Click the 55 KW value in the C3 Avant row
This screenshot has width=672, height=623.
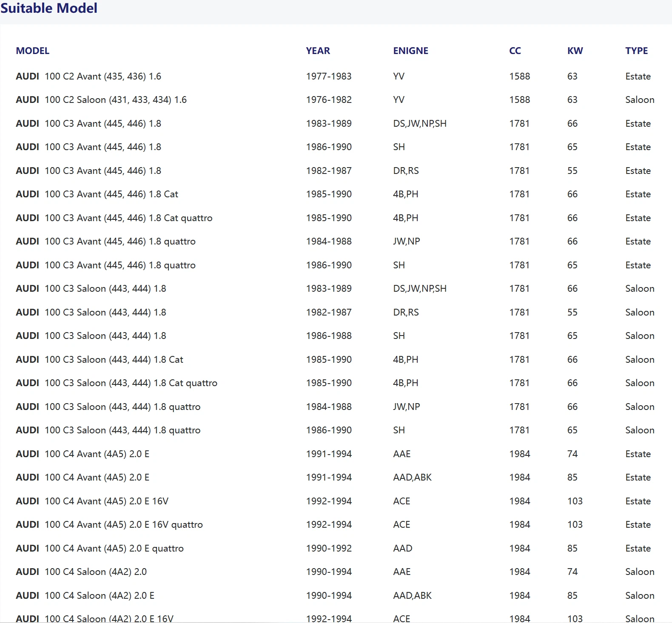point(572,171)
